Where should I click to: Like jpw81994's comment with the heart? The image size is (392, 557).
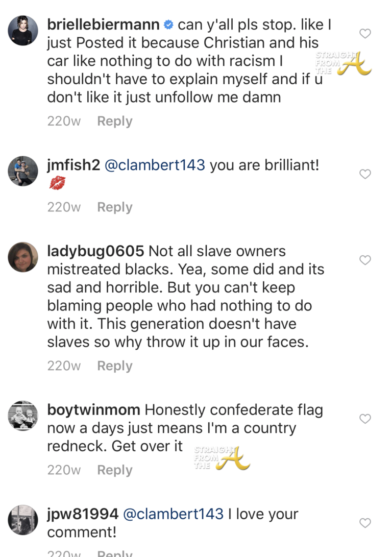pyautogui.click(x=365, y=523)
